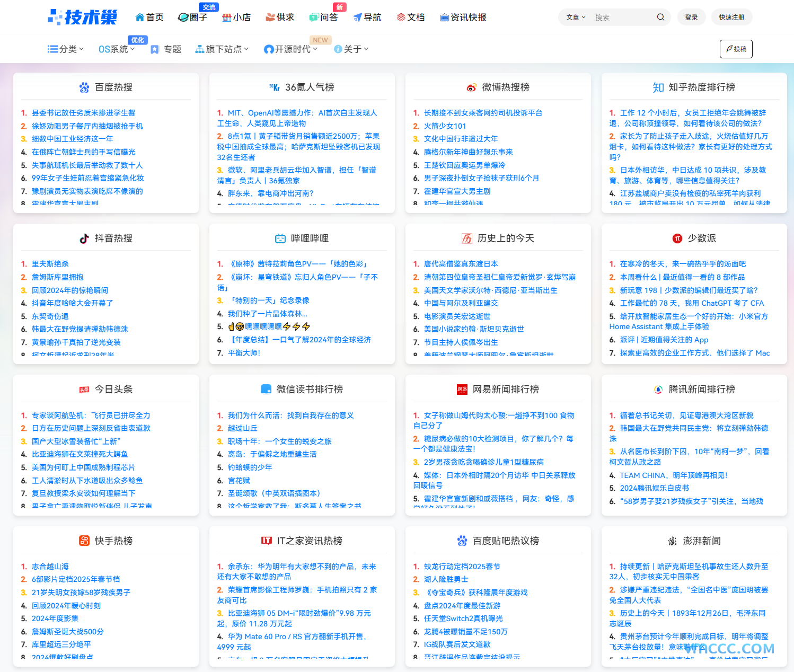Expand the 关于 dropdown menu
794x672 pixels.
coord(351,49)
